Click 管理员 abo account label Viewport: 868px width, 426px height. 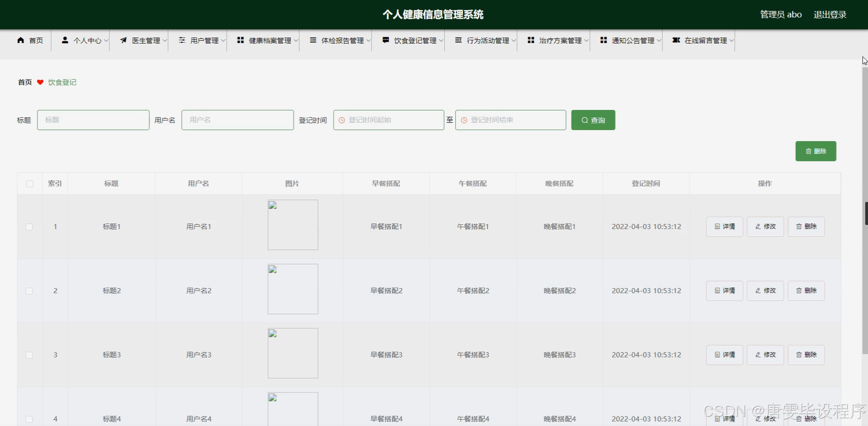coord(781,15)
